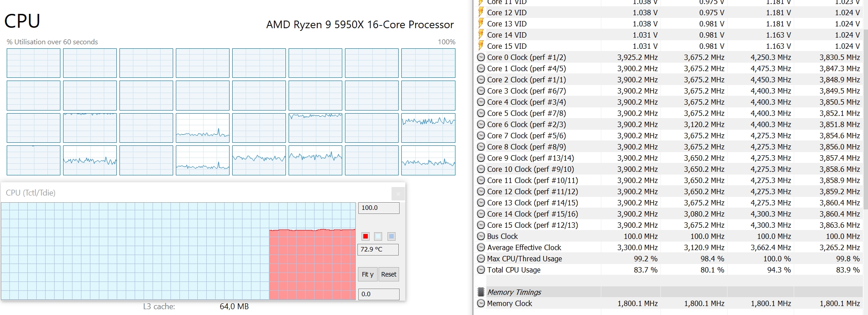Image resolution: width=868 pixels, height=315 pixels.
Task: Select the icon beside Max CPU/Thread Usage
Action: (481, 259)
